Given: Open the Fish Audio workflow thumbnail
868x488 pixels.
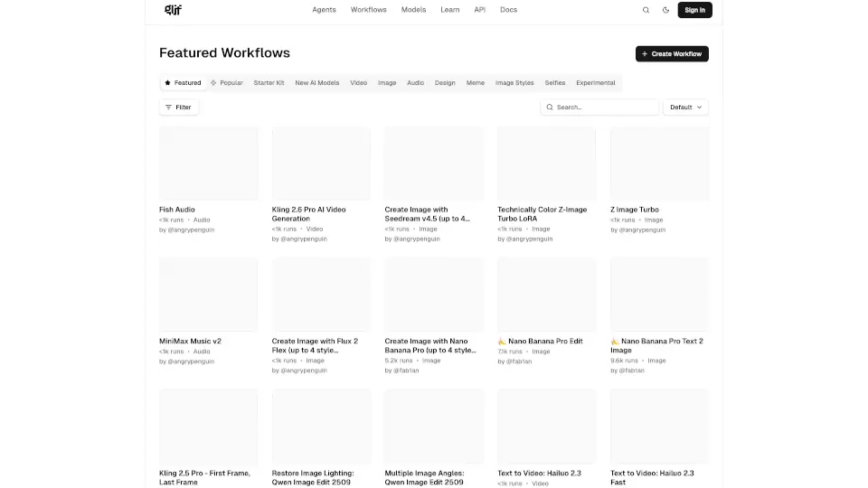Looking at the screenshot, I should coord(208,163).
